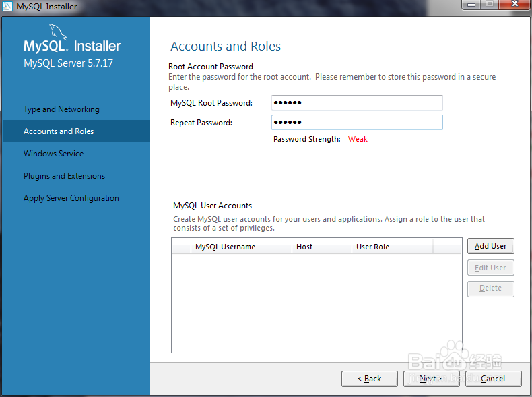Click the Root Account Password label

(211, 67)
